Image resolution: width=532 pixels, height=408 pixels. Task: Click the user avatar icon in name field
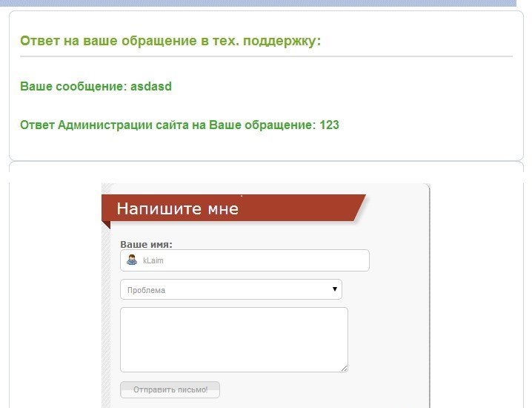click(x=132, y=260)
